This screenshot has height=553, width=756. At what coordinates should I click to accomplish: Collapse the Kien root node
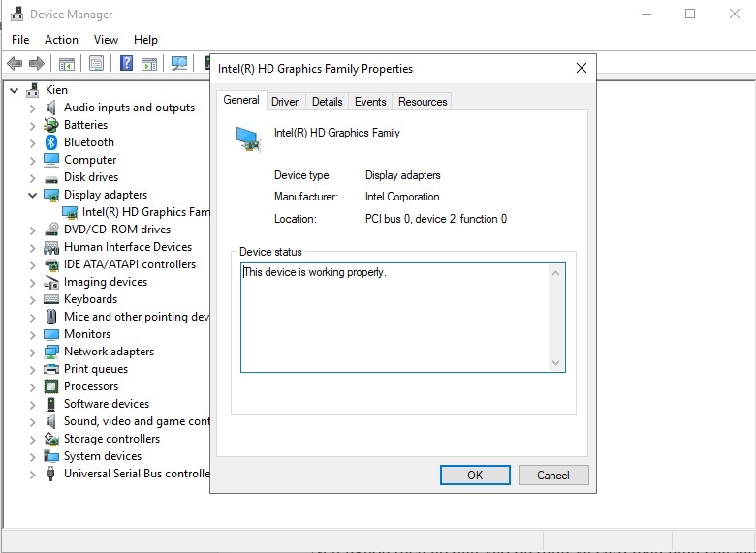pos(15,90)
